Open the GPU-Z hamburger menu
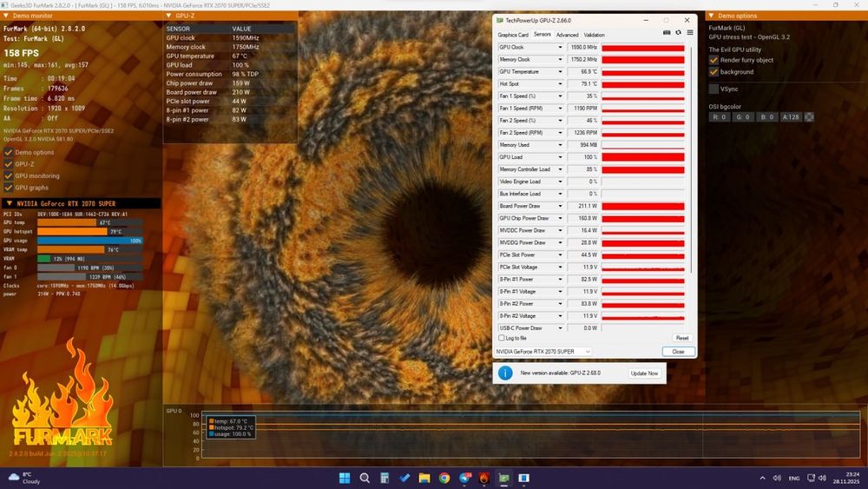The width and height of the screenshot is (868, 489). click(690, 33)
